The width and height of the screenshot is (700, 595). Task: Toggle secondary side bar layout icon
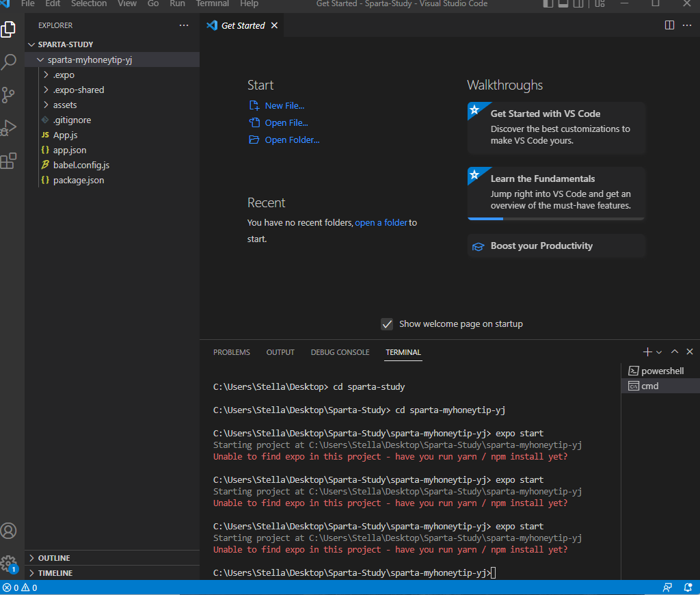pyautogui.click(x=578, y=3)
